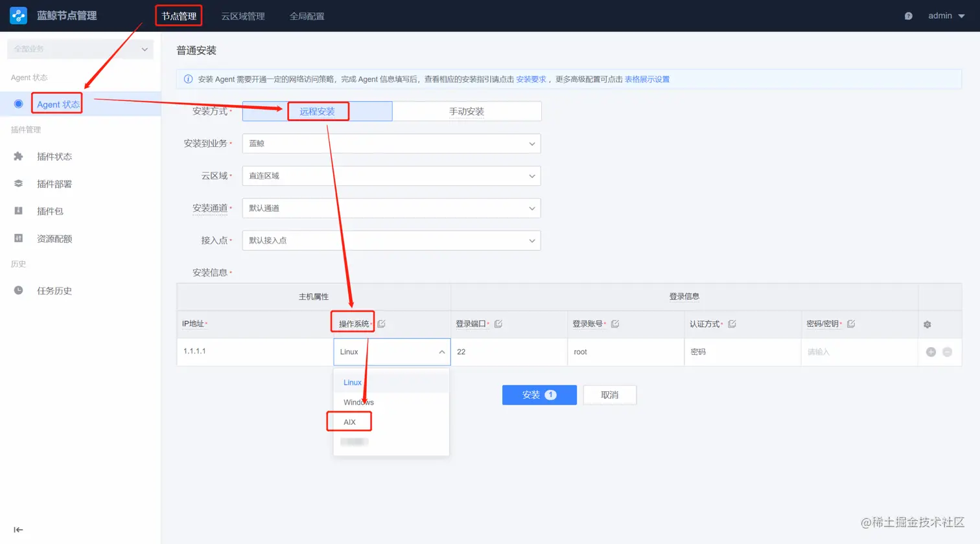Open the 云区域 dropdown showing 直连区域
The image size is (980, 544).
[391, 176]
